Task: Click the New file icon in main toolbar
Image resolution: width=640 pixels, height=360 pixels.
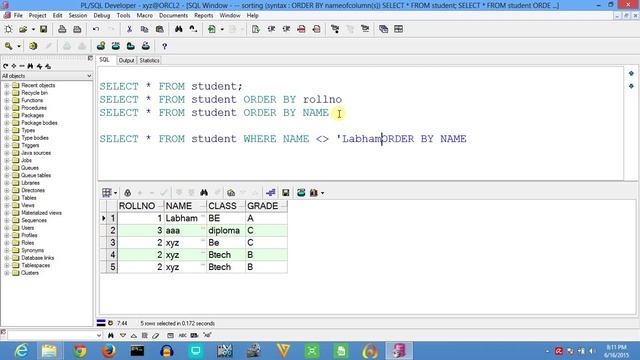Action: 8,29
